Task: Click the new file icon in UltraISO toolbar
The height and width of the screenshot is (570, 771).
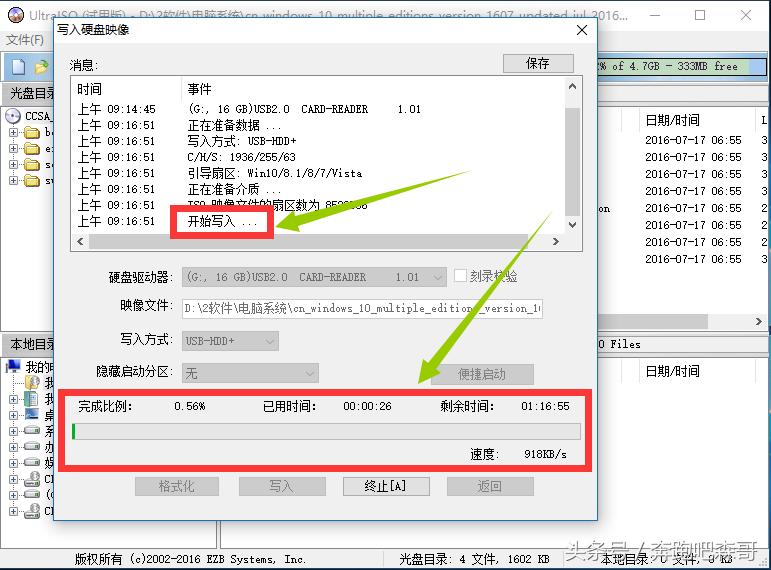Action: tap(18, 66)
